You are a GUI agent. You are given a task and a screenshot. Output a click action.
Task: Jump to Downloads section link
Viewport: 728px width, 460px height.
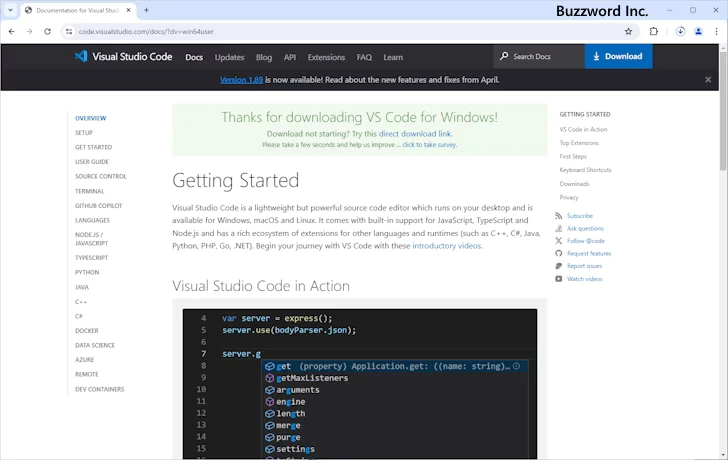tap(574, 184)
